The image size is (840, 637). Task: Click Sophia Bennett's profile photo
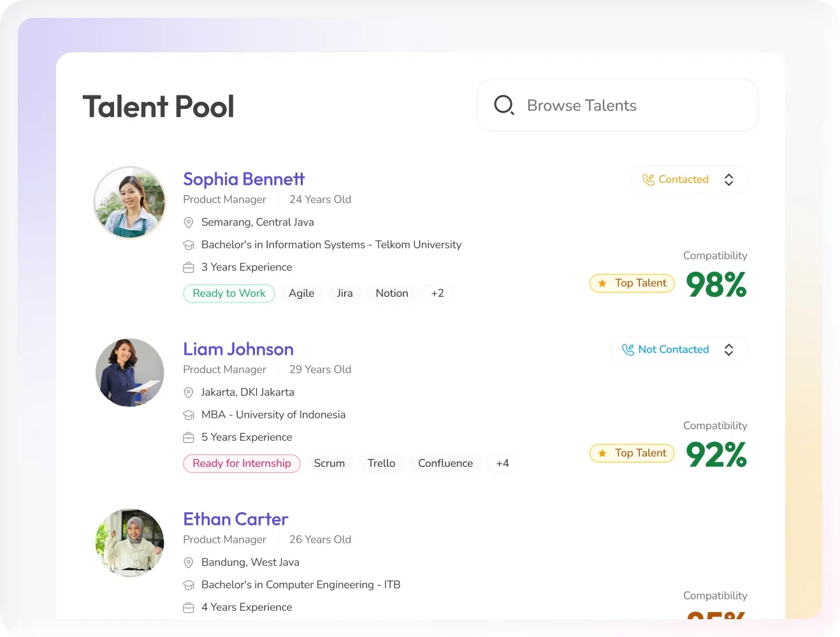coord(130,203)
